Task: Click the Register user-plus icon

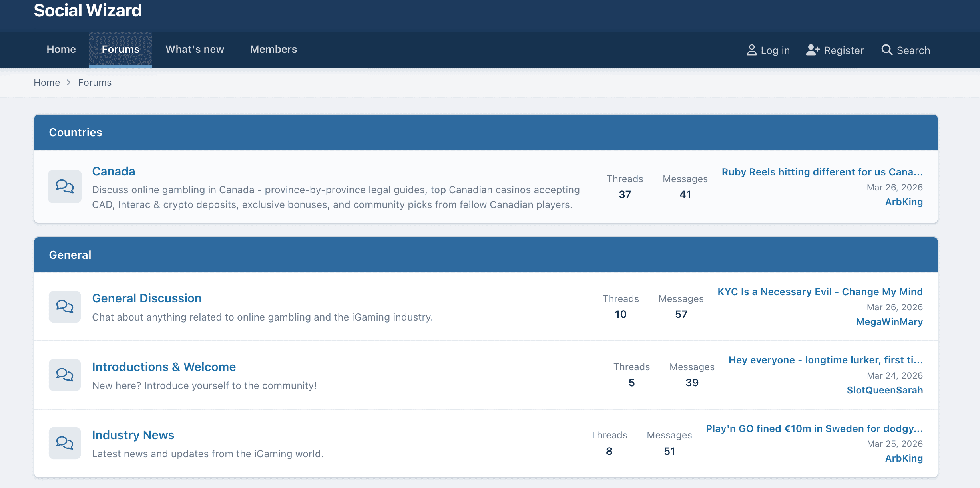Action: click(x=813, y=50)
